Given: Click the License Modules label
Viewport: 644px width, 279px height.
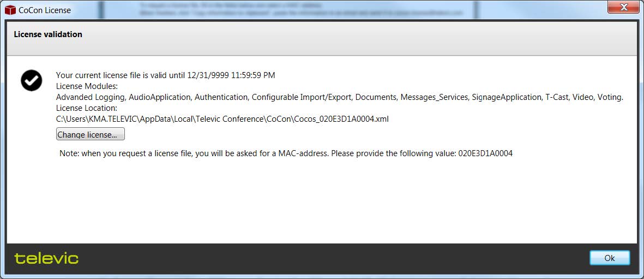Looking at the screenshot, I should 87,86.
